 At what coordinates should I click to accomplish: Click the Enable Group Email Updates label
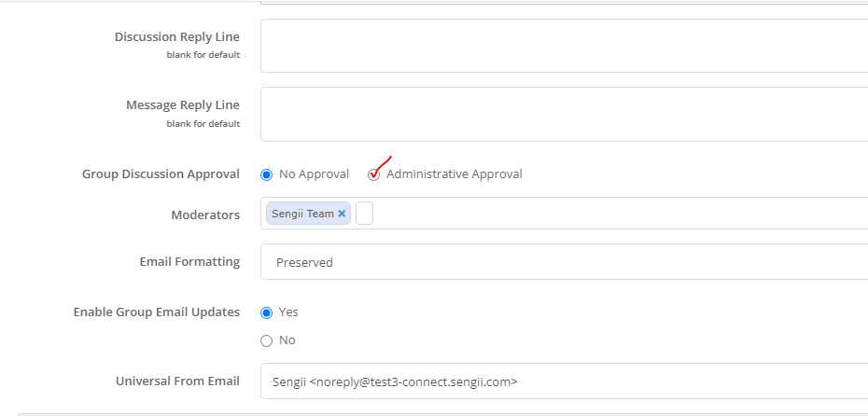(157, 312)
